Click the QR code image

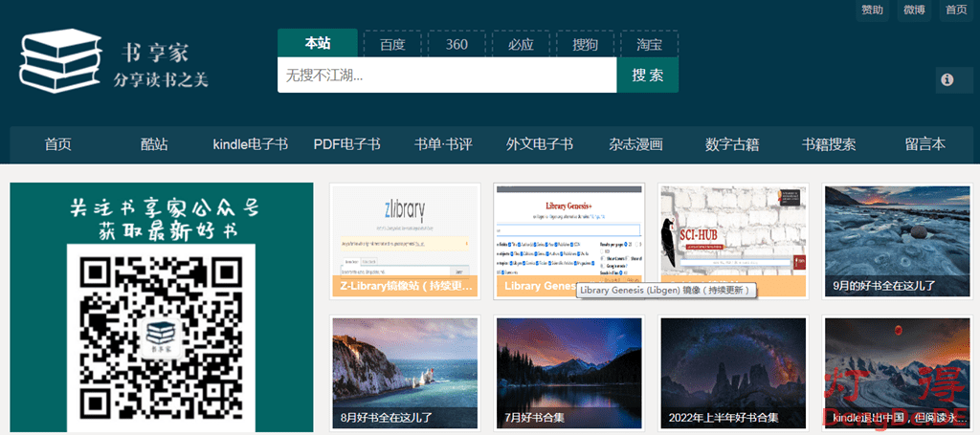(161, 337)
